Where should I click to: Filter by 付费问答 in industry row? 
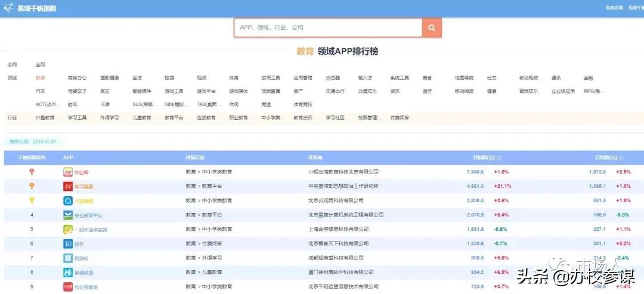pos(400,117)
